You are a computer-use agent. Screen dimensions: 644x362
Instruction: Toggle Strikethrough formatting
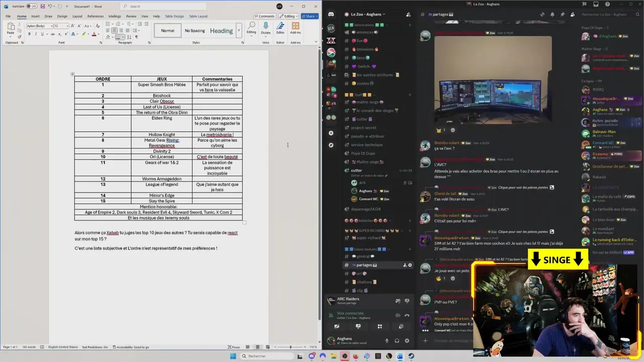tap(52, 34)
